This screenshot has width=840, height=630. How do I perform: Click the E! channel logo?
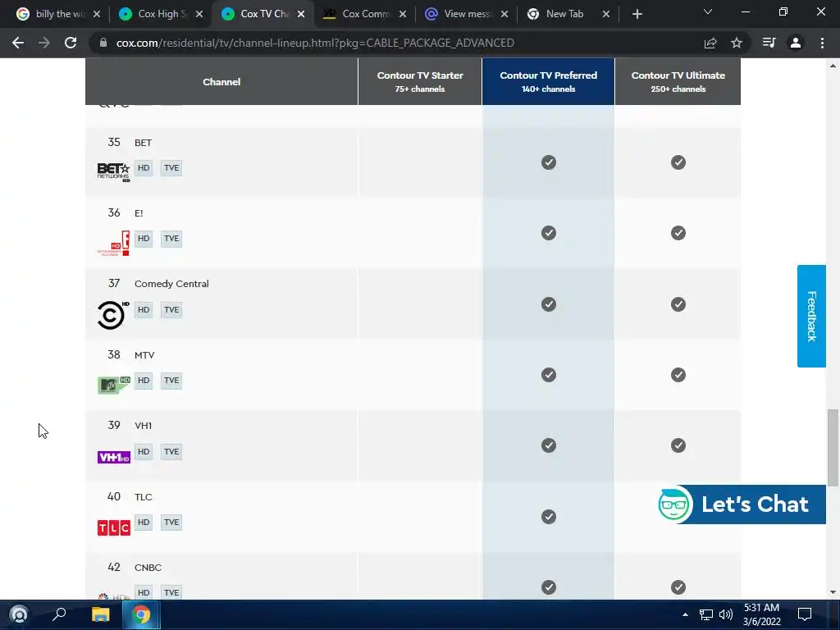click(113, 243)
